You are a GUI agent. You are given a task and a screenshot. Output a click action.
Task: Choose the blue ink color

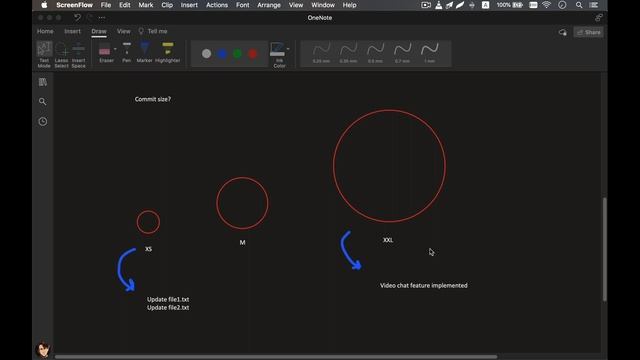coord(222,53)
